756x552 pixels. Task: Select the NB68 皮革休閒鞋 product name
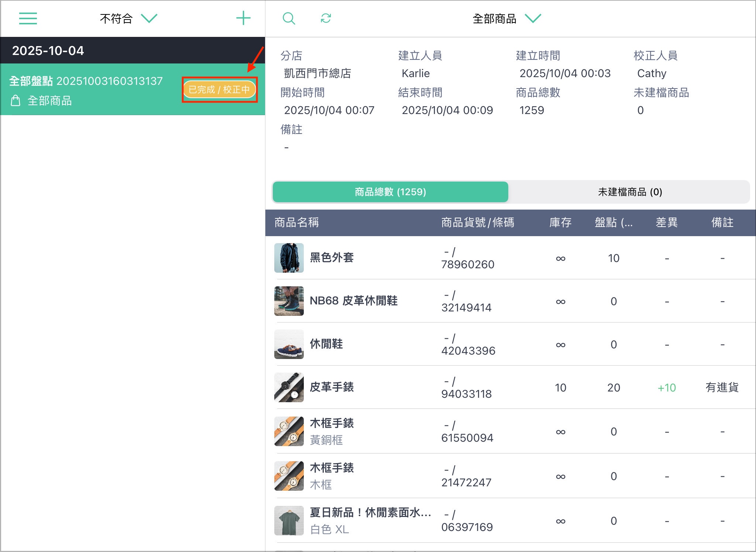(x=354, y=301)
